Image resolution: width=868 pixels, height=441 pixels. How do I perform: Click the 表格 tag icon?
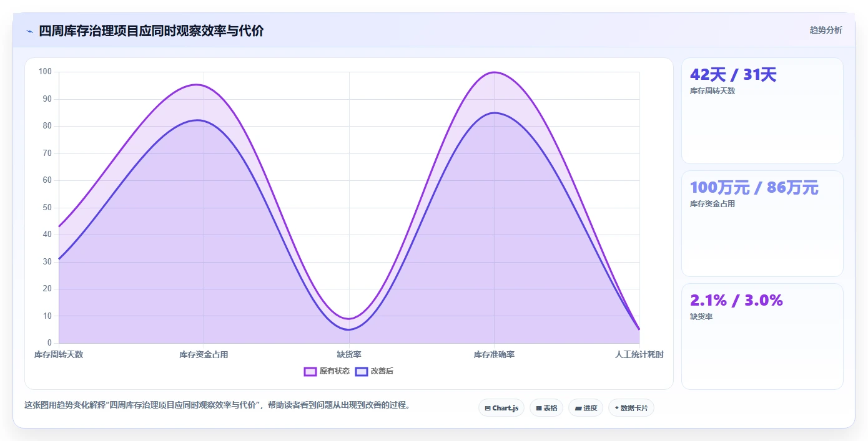coord(538,409)
